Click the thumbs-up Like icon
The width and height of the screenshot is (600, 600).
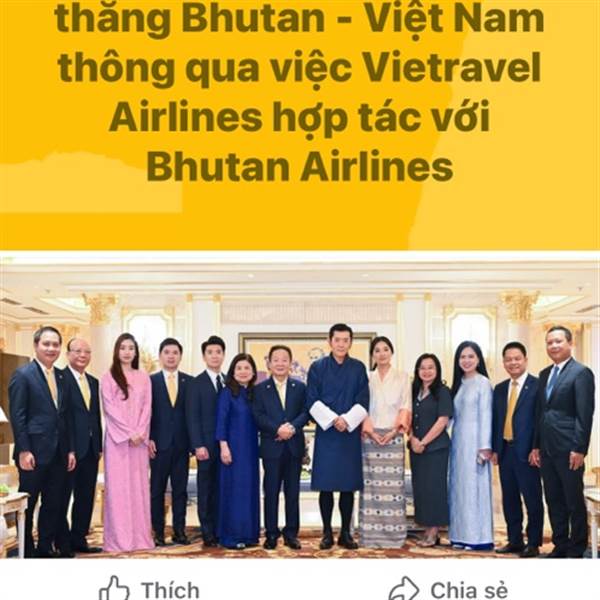(114, 588)
